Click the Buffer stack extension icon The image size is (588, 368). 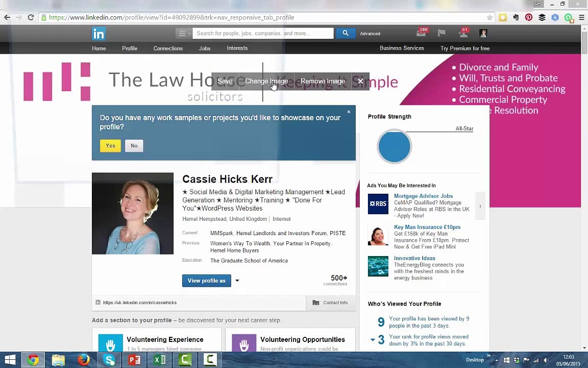click(x=542, y=17)
